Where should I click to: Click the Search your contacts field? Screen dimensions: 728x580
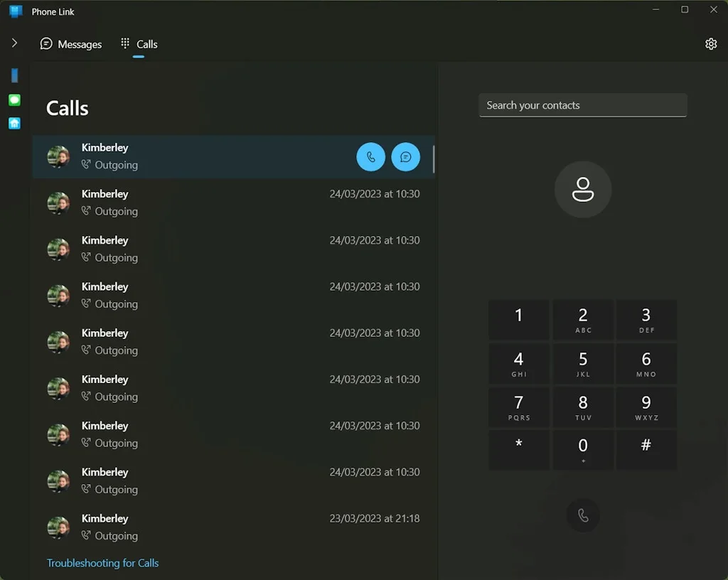[582, 104]
